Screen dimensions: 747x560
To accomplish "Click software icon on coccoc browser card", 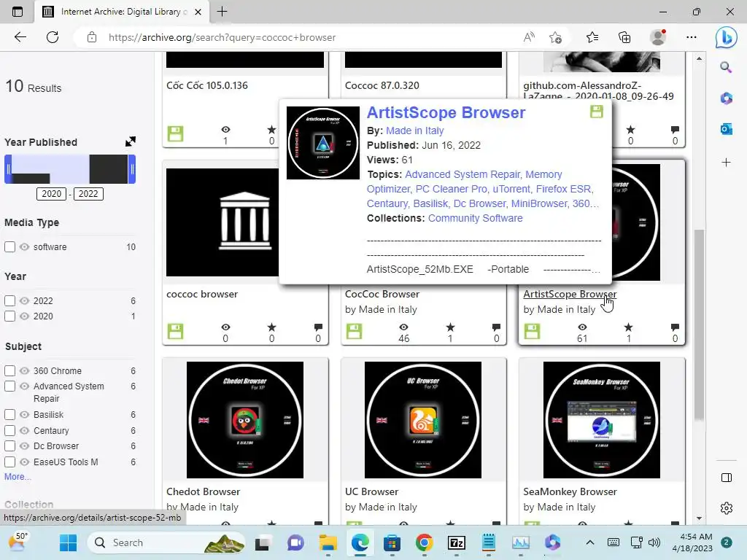I will pos(175,332).
